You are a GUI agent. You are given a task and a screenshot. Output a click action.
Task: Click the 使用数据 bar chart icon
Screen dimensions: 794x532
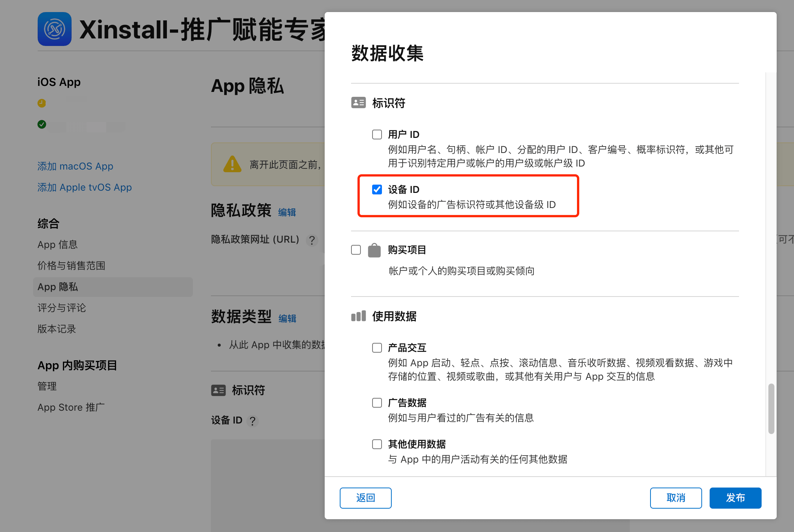(358, 316)
